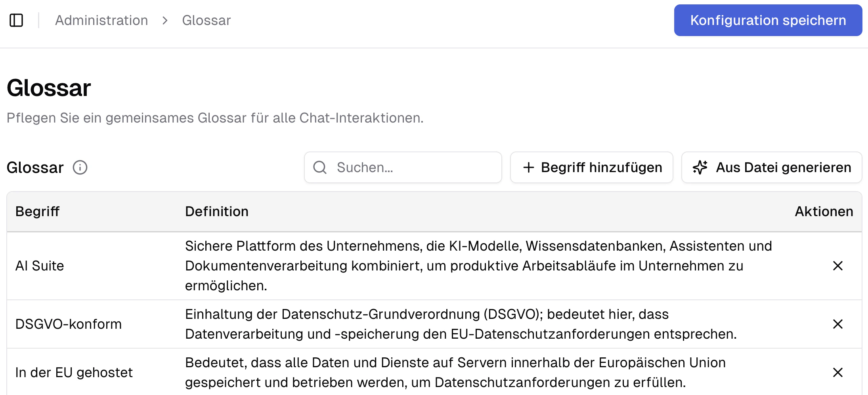Image resolution: width=868 pixels, height=395 pixels.
Task: Click the Aktionen column header
Action: pyautogui.click(x=824, y=211)
